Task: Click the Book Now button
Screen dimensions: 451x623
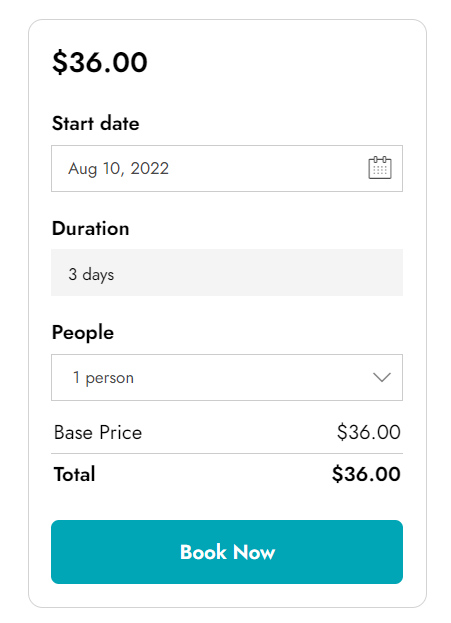Action: tap(227, 552)
